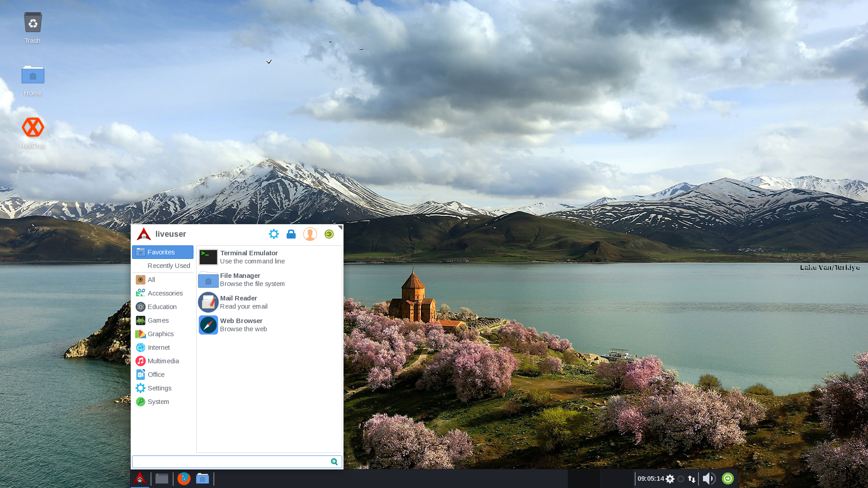The height and width of the screenshot is (488, 868).
Task: Focus the menu search field
Action: [x=237, y=462]
